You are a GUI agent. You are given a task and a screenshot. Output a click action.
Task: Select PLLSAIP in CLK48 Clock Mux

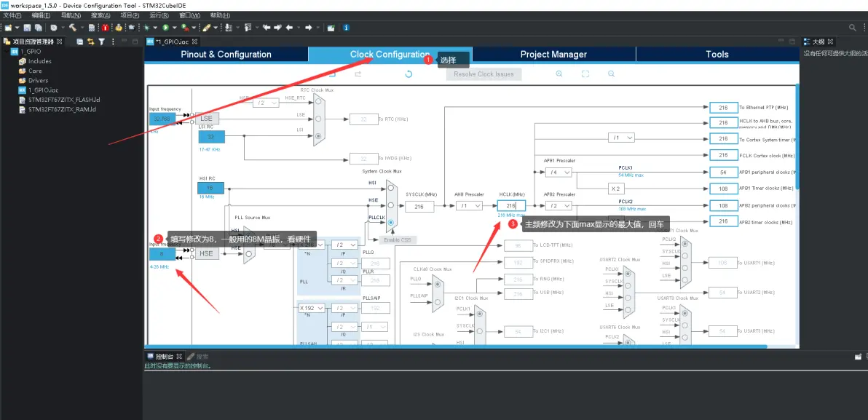438,302
